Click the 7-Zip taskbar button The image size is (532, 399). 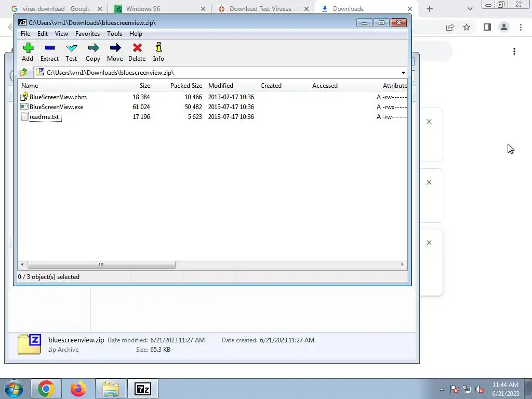[142, 389]
